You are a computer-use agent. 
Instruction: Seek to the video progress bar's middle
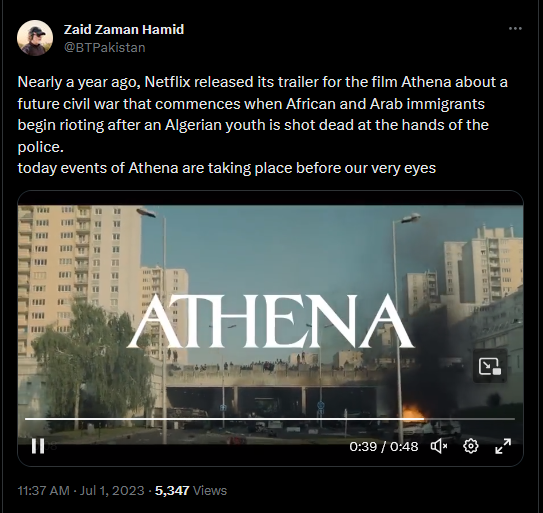(x=270, y=419)
